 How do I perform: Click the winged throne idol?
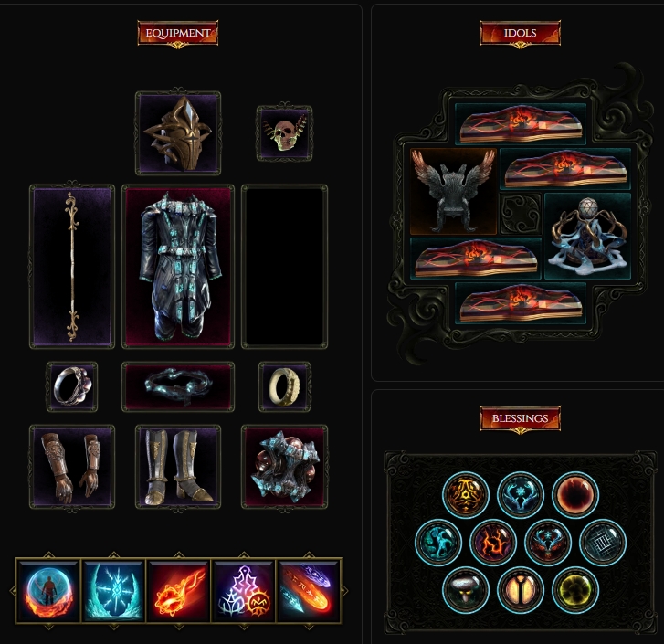tap(453, 192)
